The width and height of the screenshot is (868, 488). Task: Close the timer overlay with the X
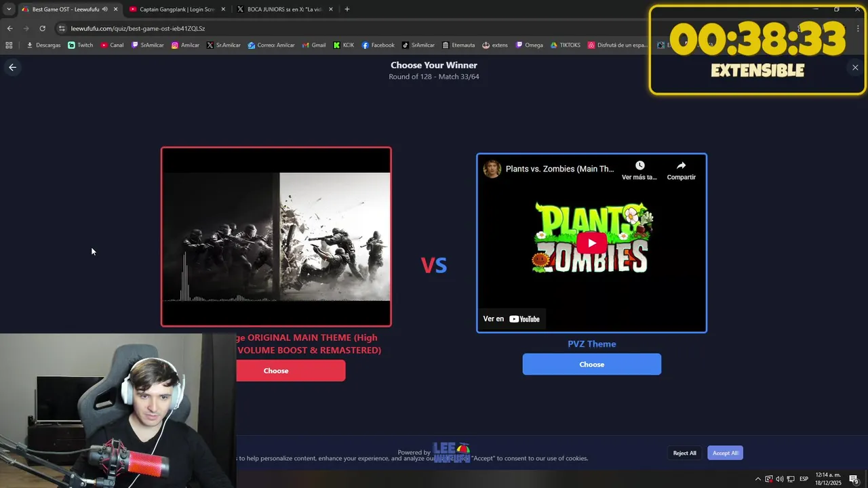point(855,67)
